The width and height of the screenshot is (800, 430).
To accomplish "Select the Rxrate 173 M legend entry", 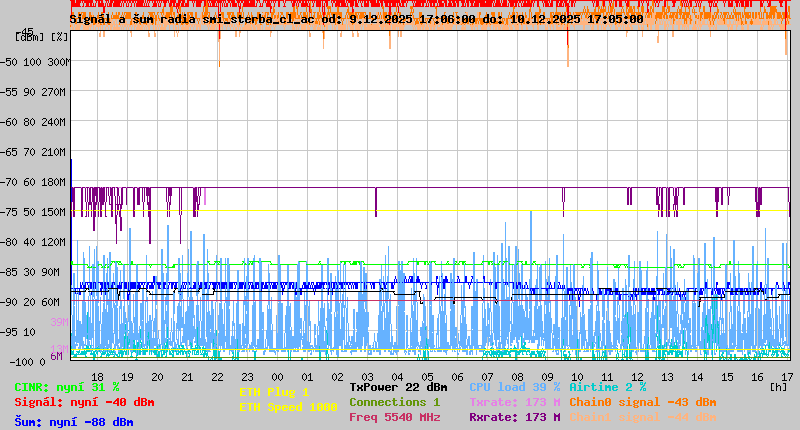I will pyautogui.click(x=514, y=417).
